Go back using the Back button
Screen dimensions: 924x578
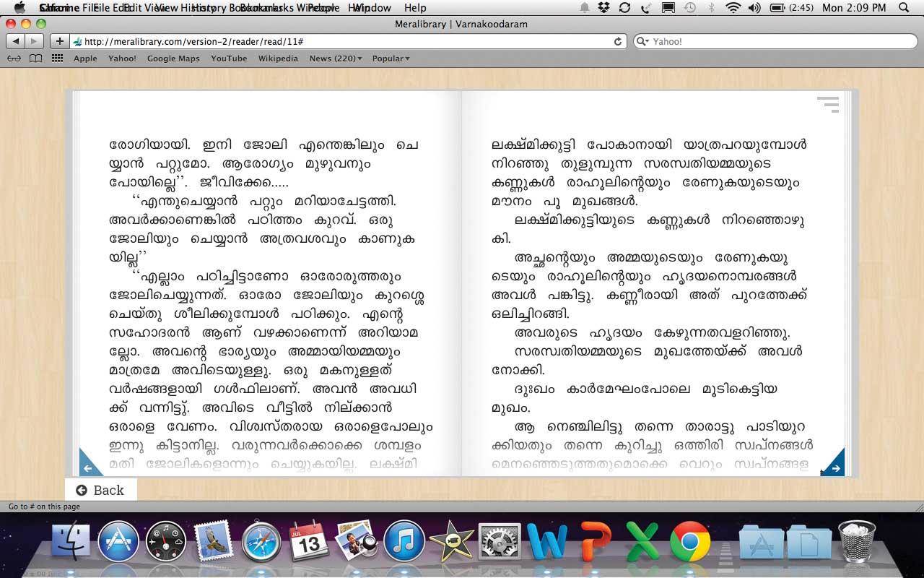(x=100, y=490)
